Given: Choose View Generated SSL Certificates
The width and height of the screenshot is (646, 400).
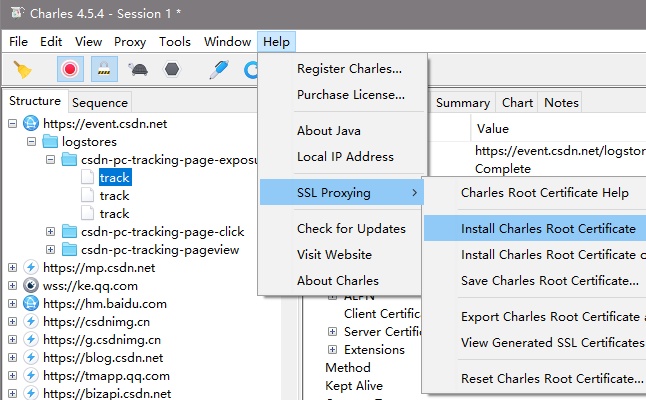Looking at the screenshot, I should [552, 342].
